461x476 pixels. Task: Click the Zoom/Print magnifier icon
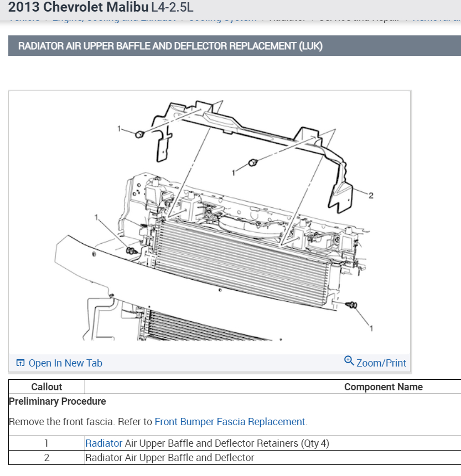(x=349, y=362)
